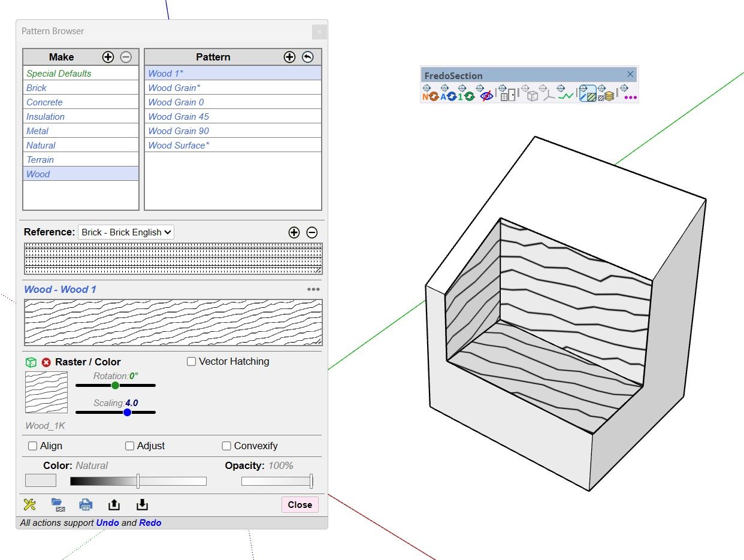Open the Wood - Wood 1 ellipsis menu
This screenshot has height=560, width=744.
(313, 289)
